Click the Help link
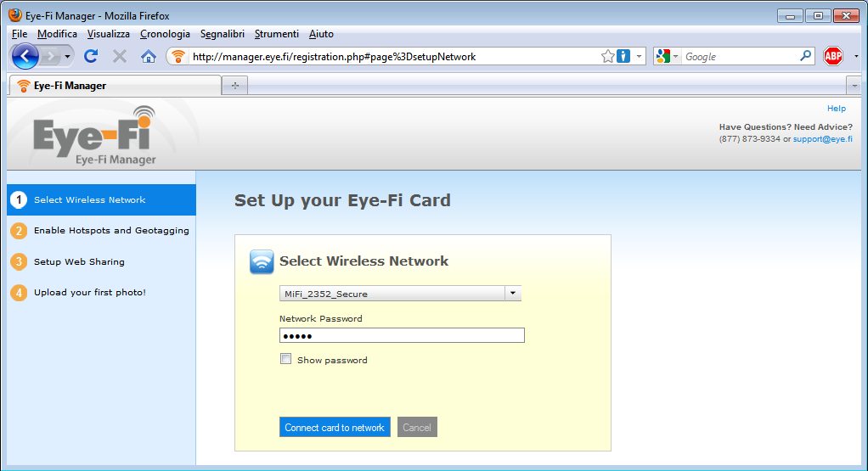Screen dimensions: 868x471 point(836,109)
